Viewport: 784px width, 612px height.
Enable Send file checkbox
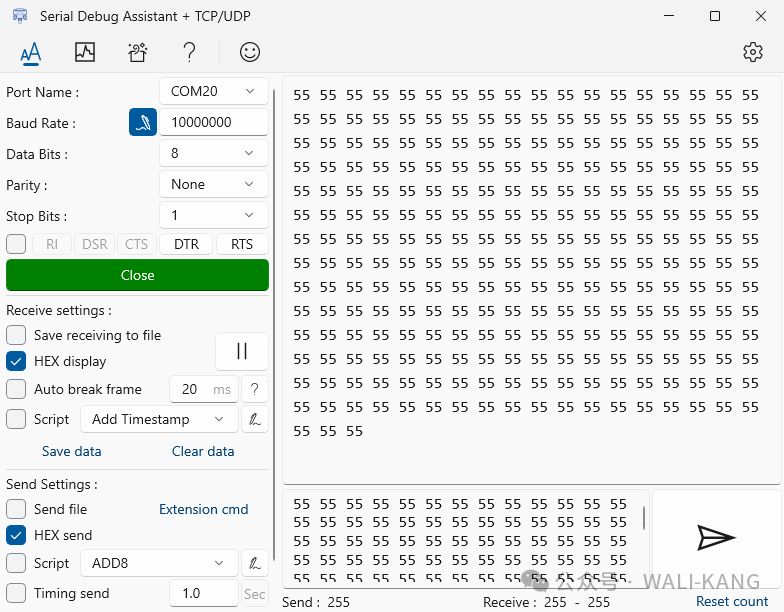16,509
